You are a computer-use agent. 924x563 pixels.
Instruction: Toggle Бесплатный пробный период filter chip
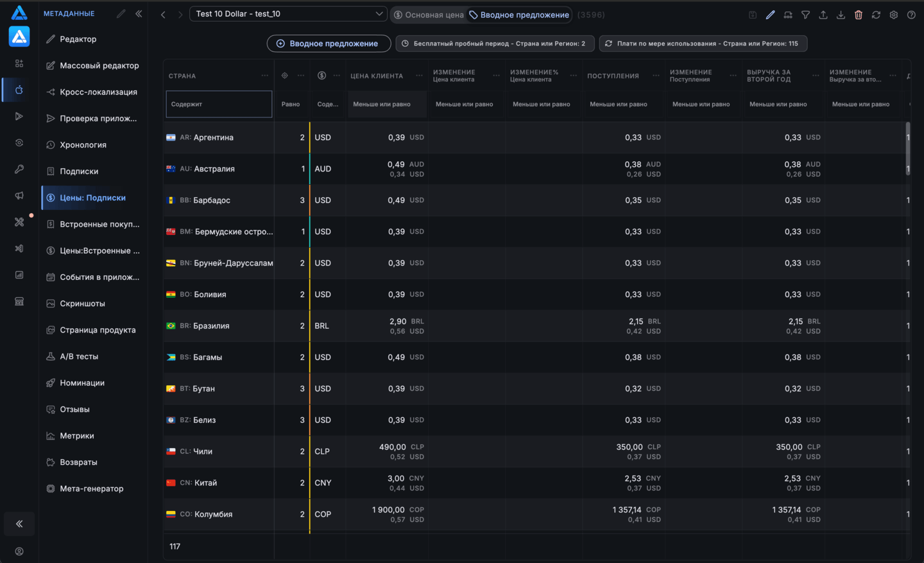(495, 44)
